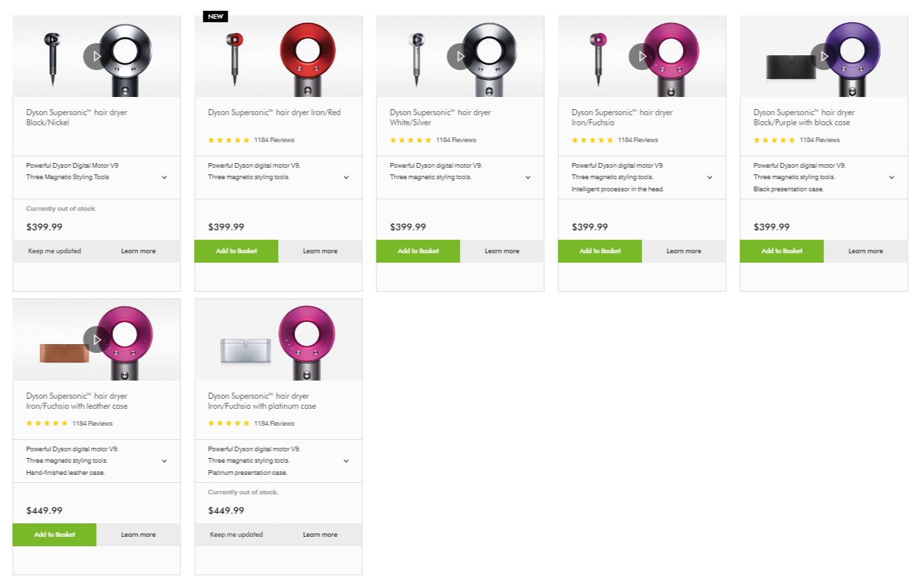Click Keep me updated for Black/Nickel dryer
The height and width of the screenshot is (588, 922).
(55, 251)
